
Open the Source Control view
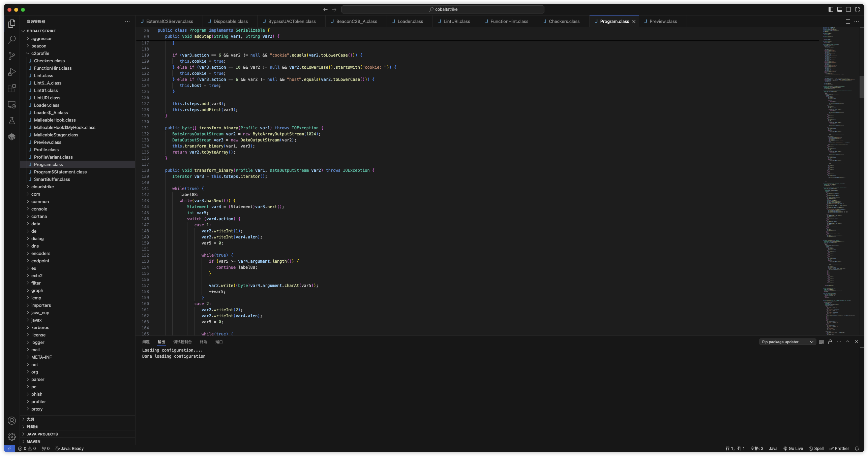[12, 56]
